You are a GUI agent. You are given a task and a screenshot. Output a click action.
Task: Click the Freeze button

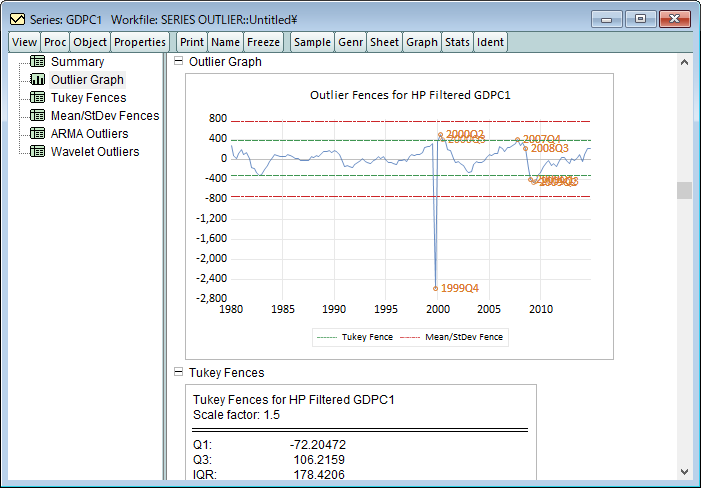263,42
